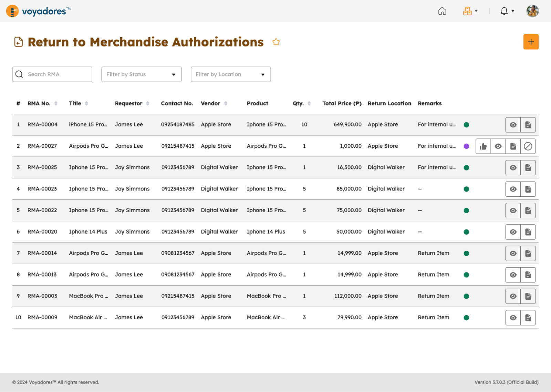The image size is (551, 392).
Task: Click RMA-00009 number cell
Action: point(42,317)
